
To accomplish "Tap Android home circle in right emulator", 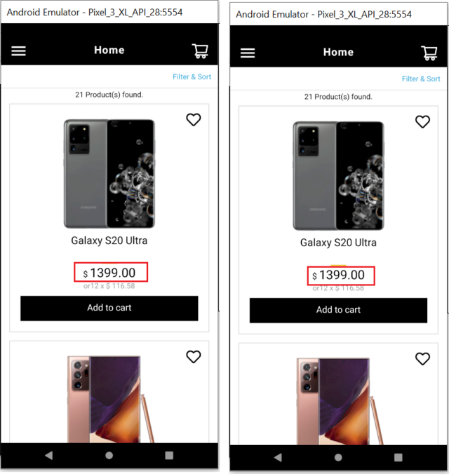I will click(x=338, y=457).
